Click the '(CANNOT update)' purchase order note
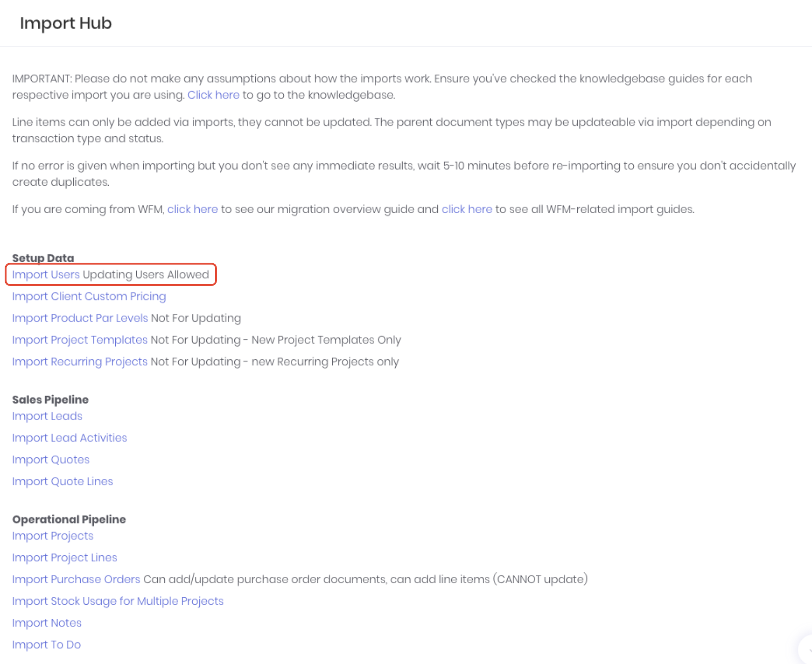Viewport: 812px width, 664px height. [x=540, y=580]
